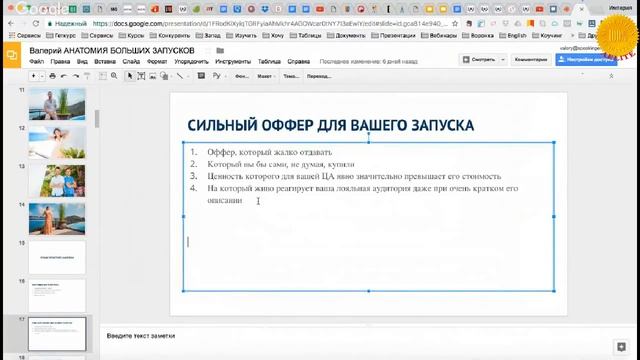
Task: Open the Вставка menu
Action: tap(105, 62)
